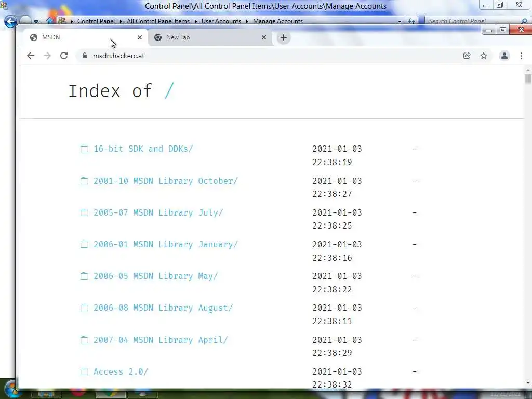Select timestamp 2021-01-03 22:38:27

[337, 187]
